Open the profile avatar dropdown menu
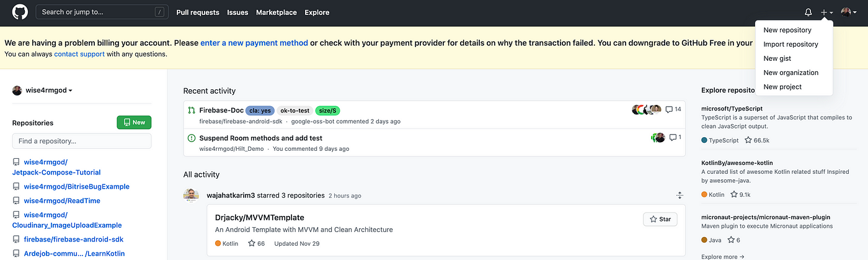Image resolution: width=868 pixels, height=260 pixels. click(x=849, y=12)
